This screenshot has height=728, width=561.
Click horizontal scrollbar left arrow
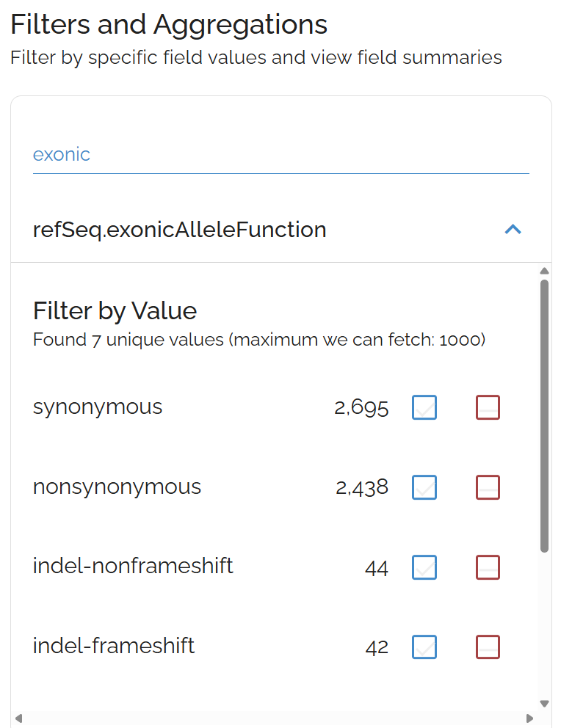click(x=20, y=718)
